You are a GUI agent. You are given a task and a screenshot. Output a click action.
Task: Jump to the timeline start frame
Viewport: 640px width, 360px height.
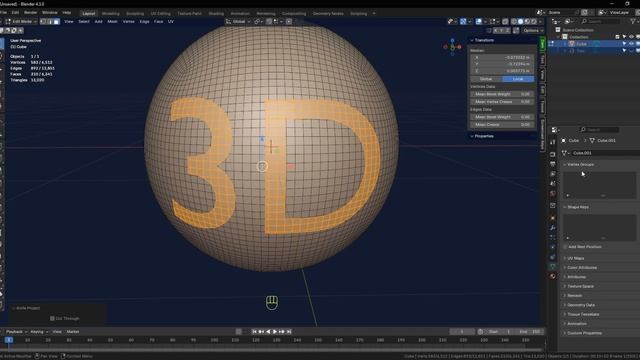pos(254,332)
